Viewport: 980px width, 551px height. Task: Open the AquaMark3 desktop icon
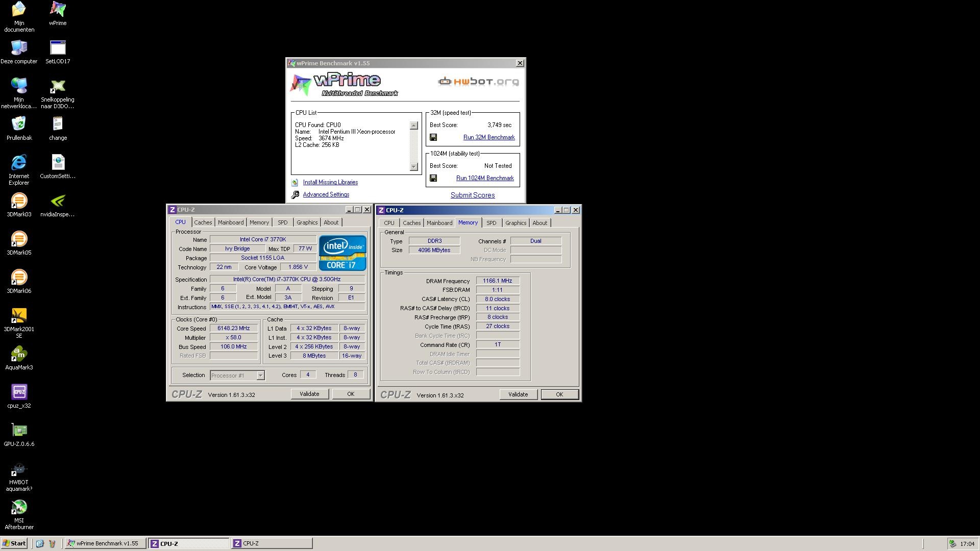(x=19, y=354)
